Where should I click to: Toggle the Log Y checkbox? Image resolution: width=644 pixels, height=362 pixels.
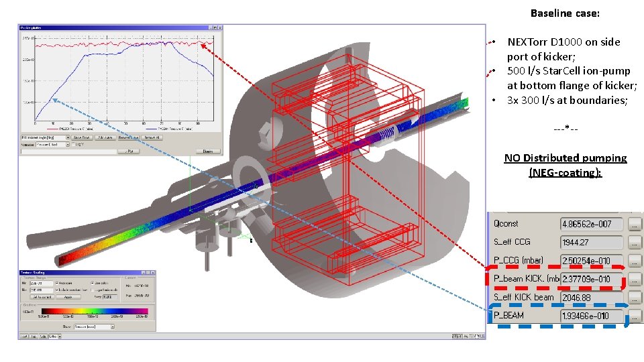[74, 145]
